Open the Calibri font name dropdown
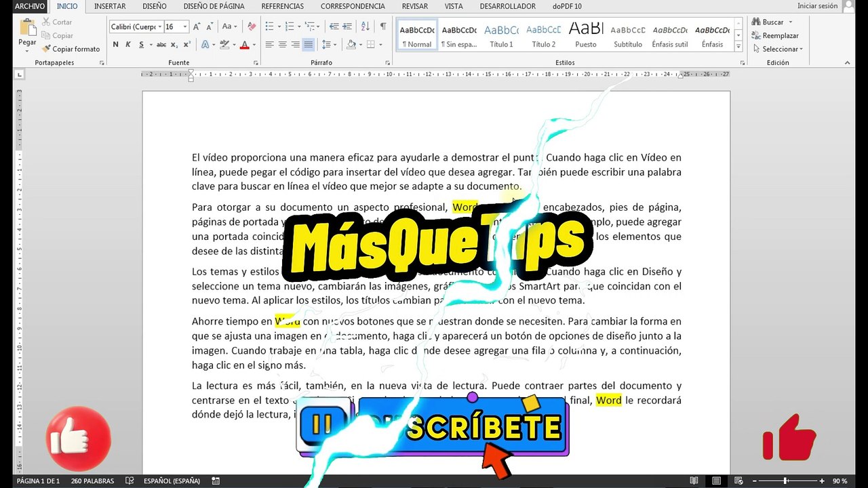The image size is (868, 488). pos(160,26)
